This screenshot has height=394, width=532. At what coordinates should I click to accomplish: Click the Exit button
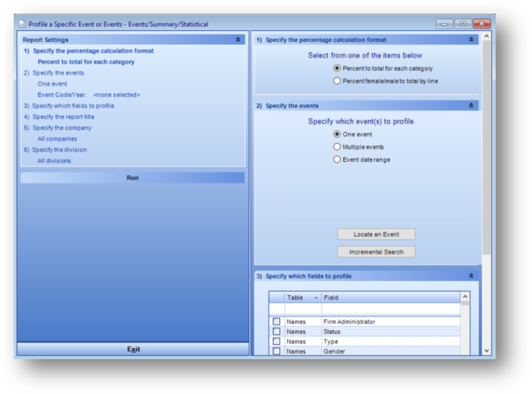(133, 349)
